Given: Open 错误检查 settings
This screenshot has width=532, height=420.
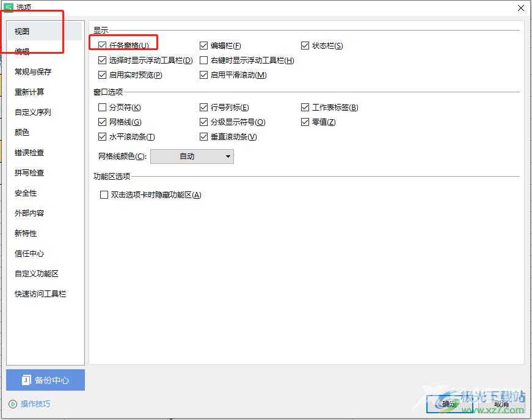Looking at the screenshot, I should [45, 152].
